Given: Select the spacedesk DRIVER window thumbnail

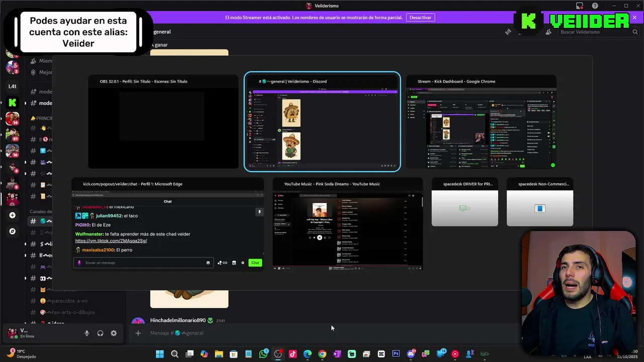Looking at the screenshot, I should pyautogui.click(x=465, y=202).
